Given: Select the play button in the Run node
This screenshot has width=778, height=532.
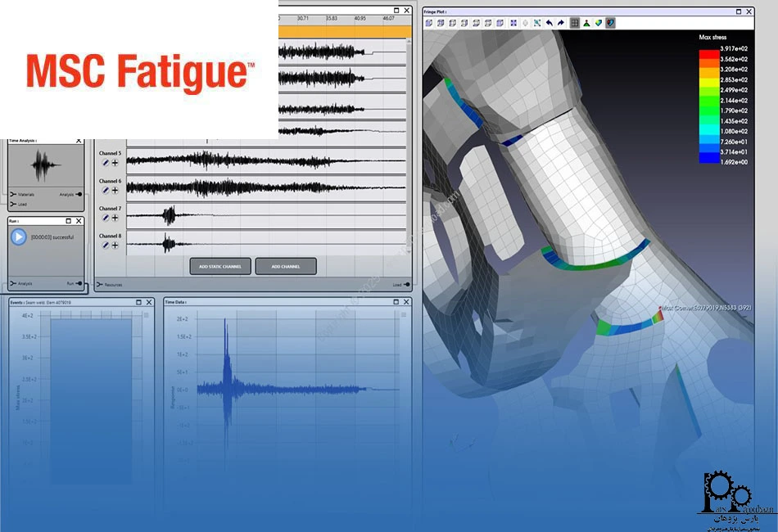Looking at the screenshot, I should pos(17,237).
